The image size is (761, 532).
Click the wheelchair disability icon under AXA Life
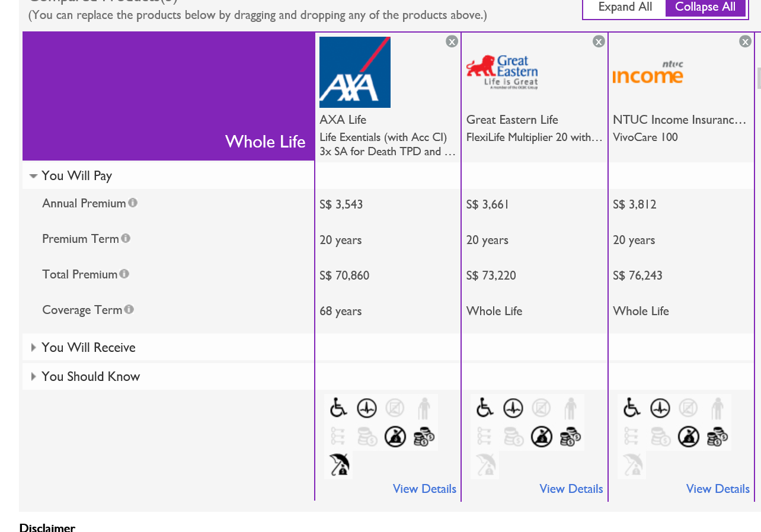(x=338, y=408)
